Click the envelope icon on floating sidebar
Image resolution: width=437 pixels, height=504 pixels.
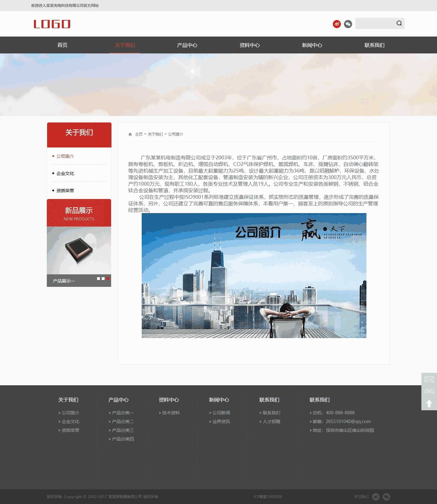[429, 379]
